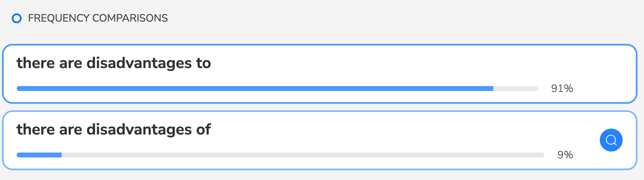This screenshot has width=644, height=180.
Task: Click the blue filled part of the 9% bar
Action: pyautogui.click(x=39, y=155)
